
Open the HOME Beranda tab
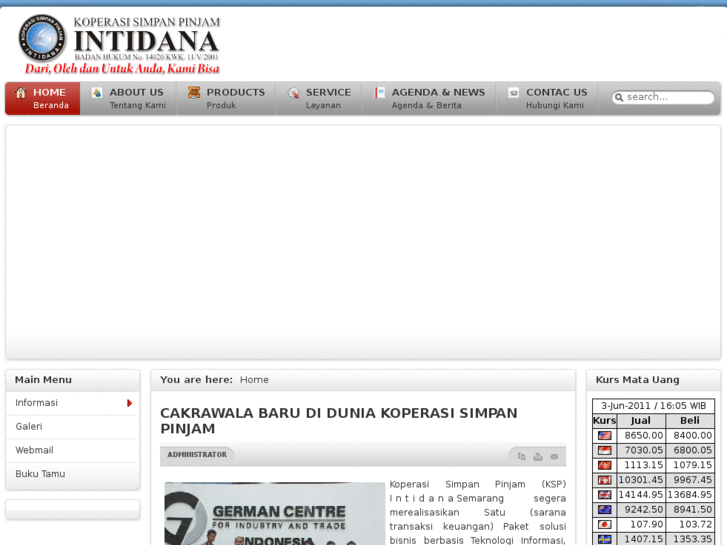pos(43,98)
